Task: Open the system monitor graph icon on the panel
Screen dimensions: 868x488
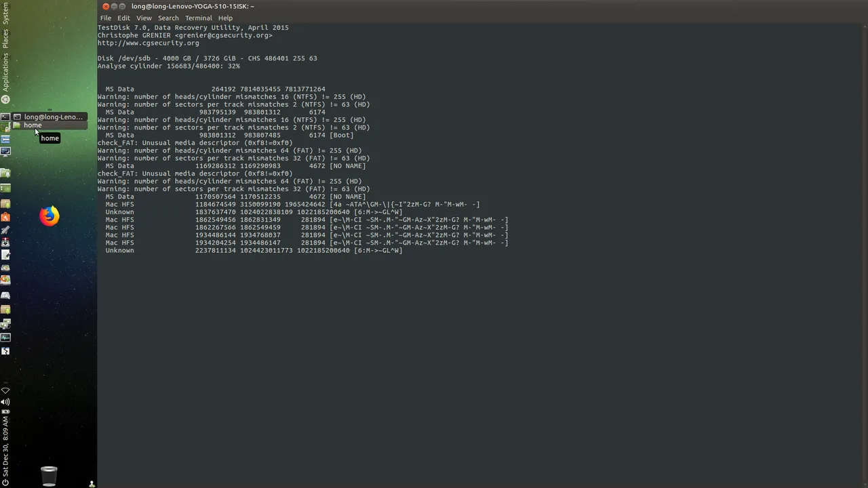Action: [5, 337]
